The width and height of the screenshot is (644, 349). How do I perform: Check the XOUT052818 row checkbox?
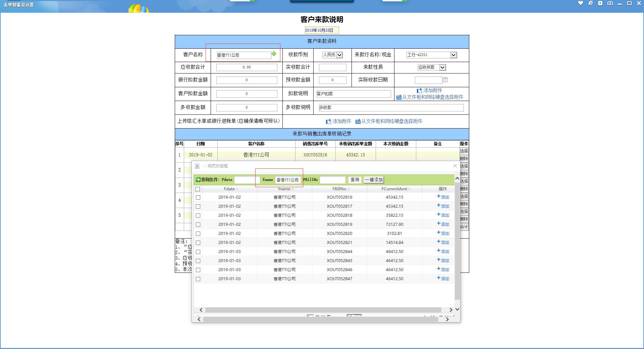point(198,215)
